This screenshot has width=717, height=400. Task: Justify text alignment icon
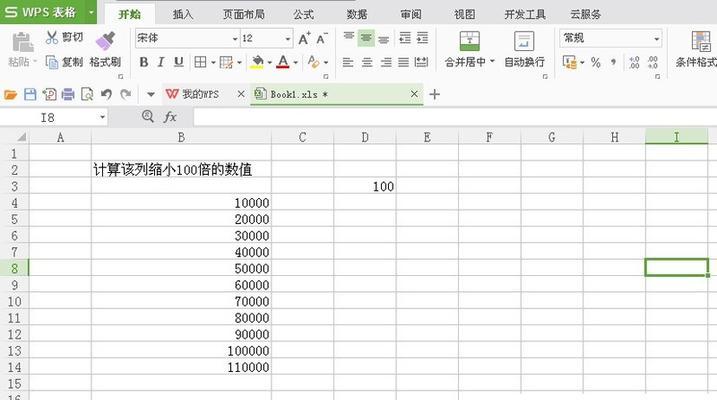click(403, 62)
